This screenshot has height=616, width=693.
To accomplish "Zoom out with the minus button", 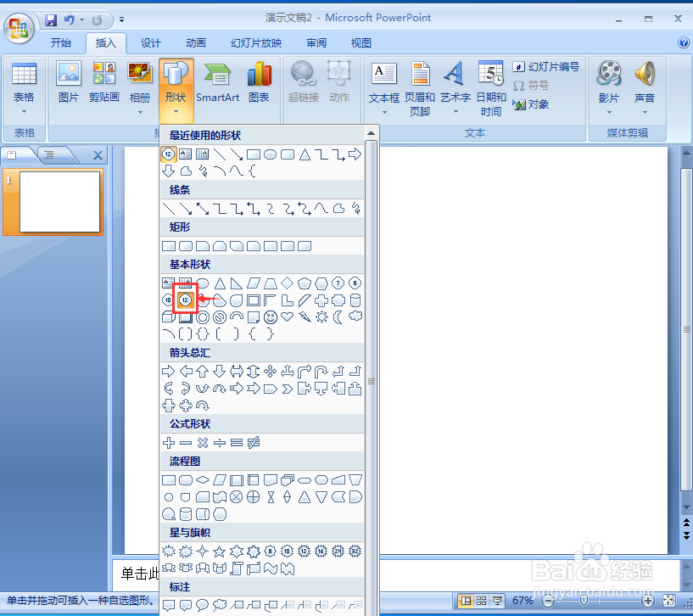I will point(548,601).
